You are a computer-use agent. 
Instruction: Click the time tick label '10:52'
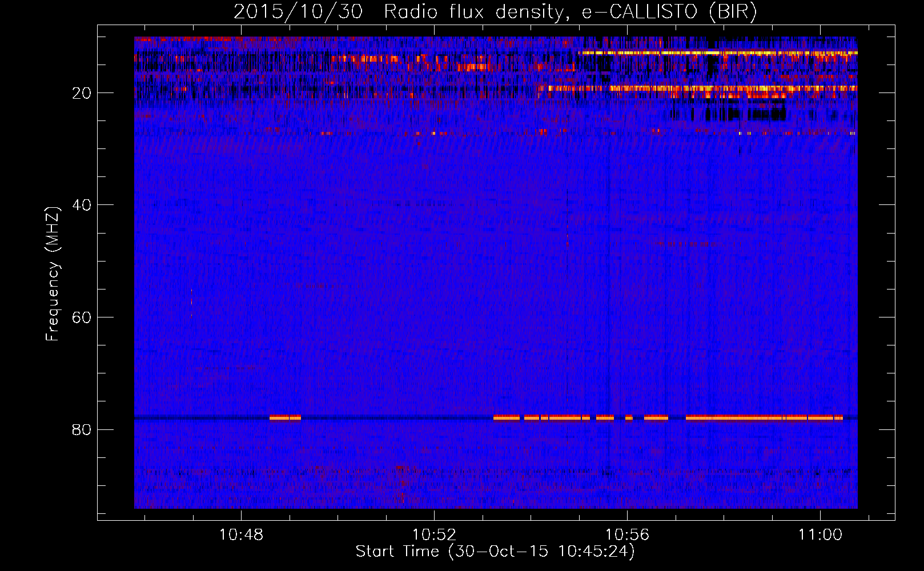point(434,534)
